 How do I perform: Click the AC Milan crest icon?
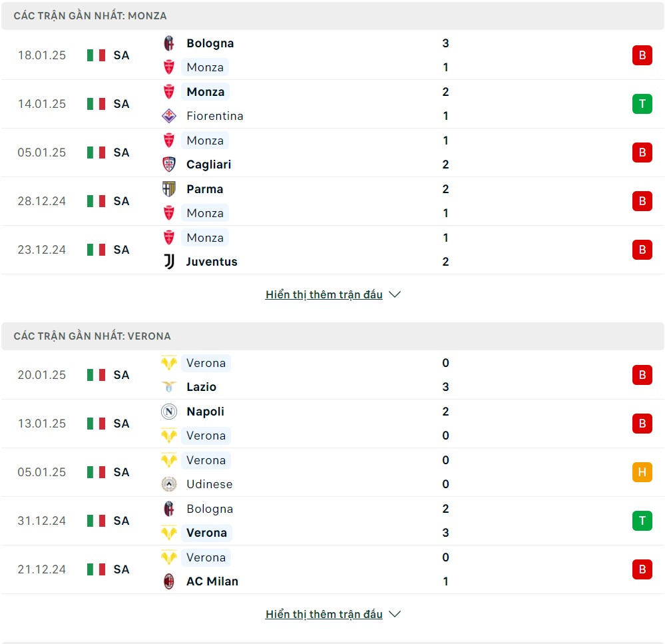169,581
